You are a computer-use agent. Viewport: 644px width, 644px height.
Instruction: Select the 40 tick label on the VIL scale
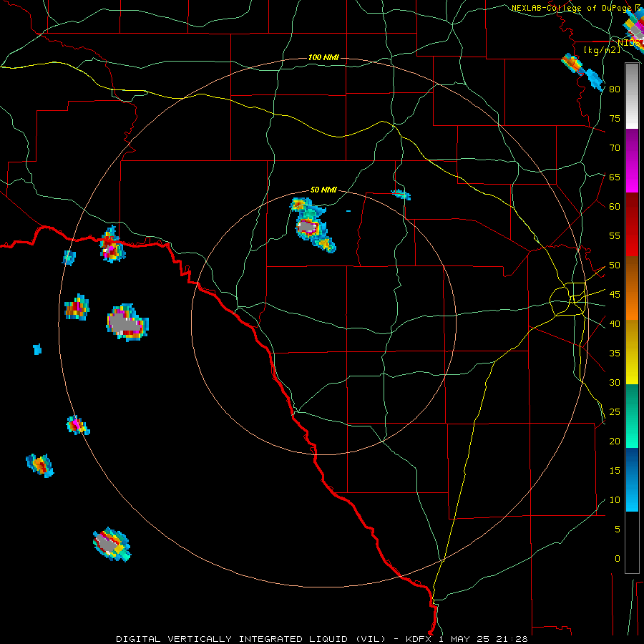(x=615, y=323)
